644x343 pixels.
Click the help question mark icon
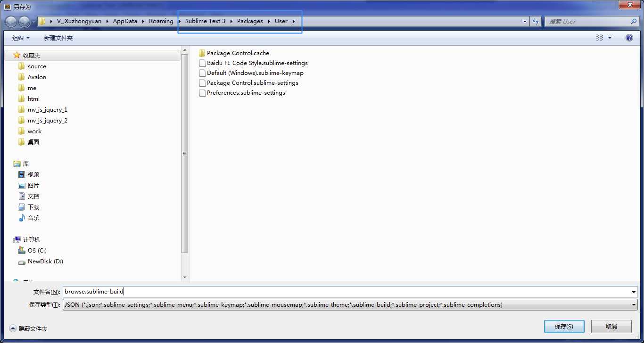(x=629, y=38)
